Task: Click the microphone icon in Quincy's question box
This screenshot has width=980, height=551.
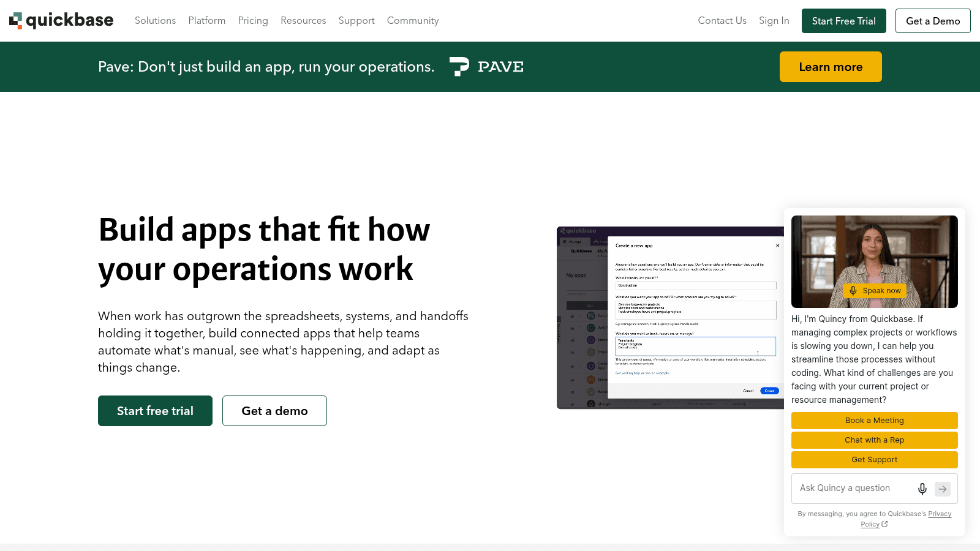Action: click(922, 489)
